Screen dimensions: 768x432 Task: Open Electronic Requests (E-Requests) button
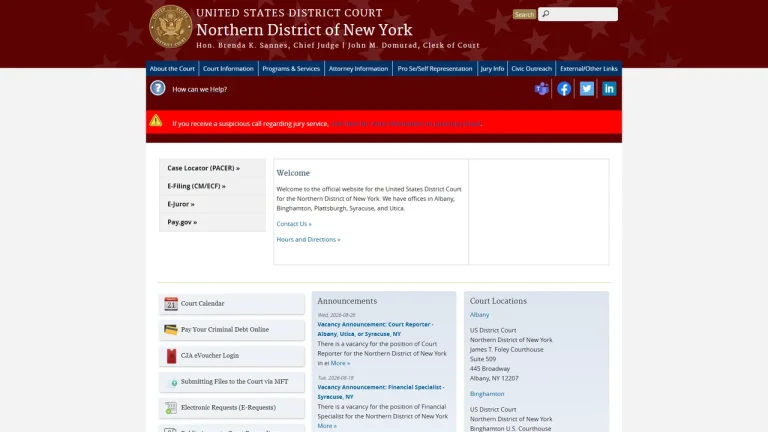tap(232, 408)
